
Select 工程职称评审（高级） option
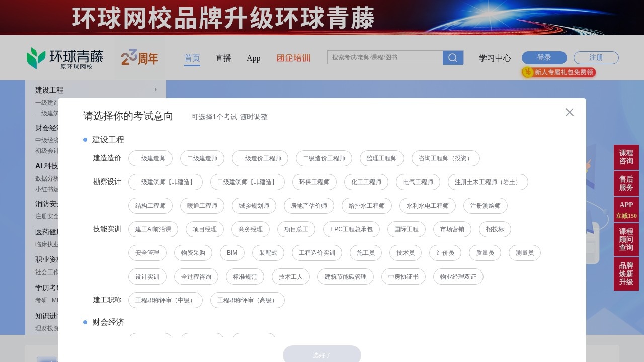click(248, 300)
